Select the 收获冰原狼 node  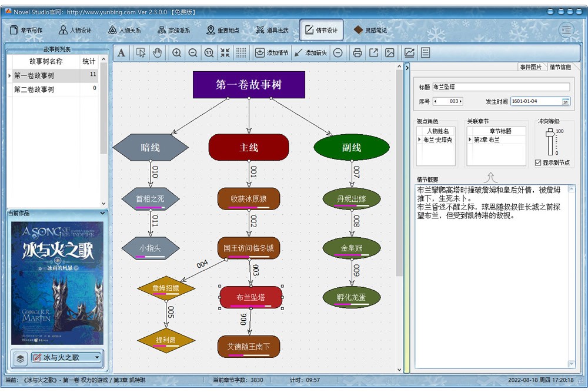[x=249, y=199]
